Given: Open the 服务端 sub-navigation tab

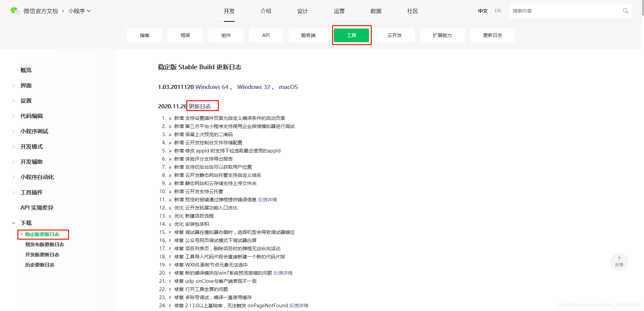Looking at the screenshot, I should (308, 35).
